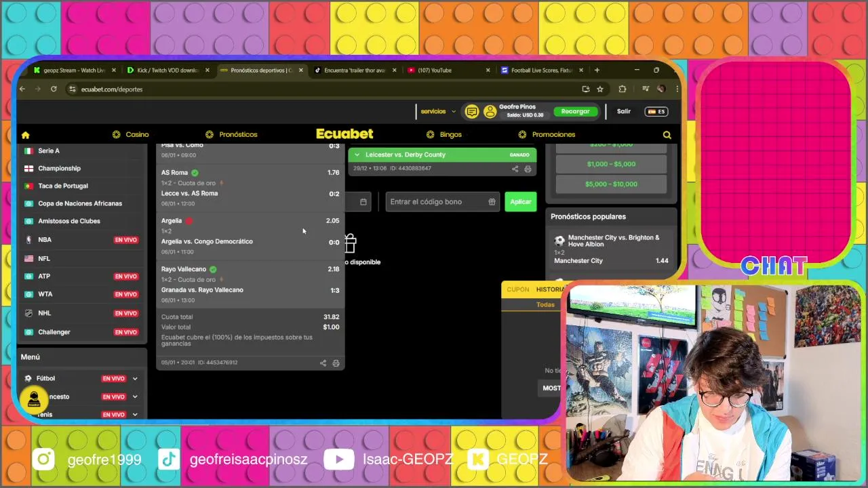Click the green Recargar button

pos(575,111)
